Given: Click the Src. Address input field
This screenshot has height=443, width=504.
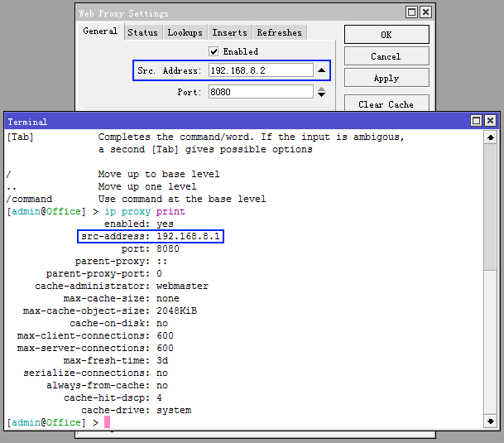Looking at the screenshot, I should (x=261, y=70).
